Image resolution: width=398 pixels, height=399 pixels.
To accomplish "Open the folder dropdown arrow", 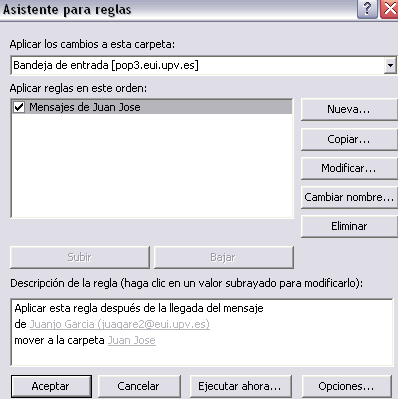I will click(390, 65).
